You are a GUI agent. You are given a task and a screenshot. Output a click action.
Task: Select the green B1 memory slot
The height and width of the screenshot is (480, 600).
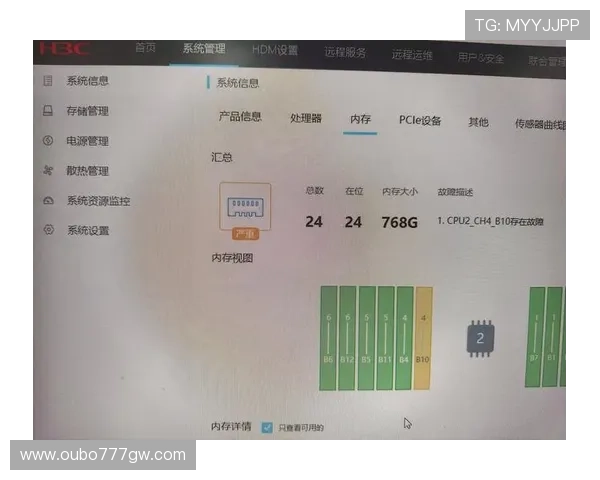tap(552, 337)
